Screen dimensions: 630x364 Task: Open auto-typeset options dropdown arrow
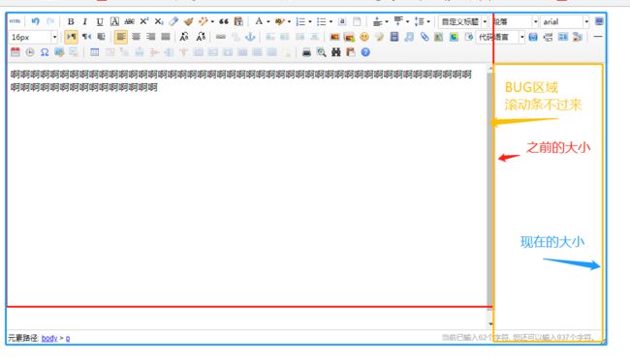click(212, 21)
